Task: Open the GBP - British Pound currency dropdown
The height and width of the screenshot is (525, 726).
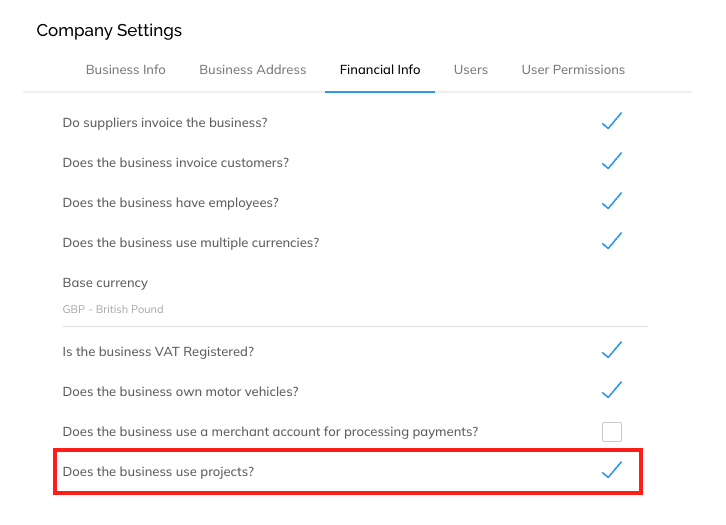Action: click(355, 309)
